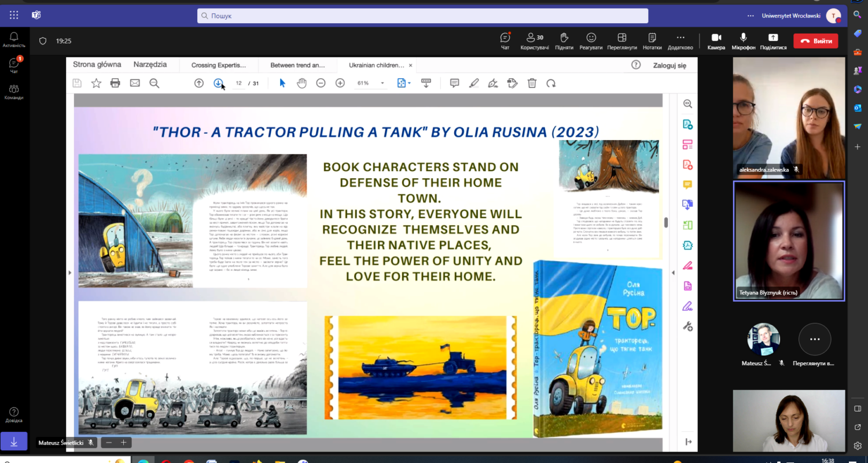The height and width of the screenshot is (463, 868).
Task: Click Zaloguj się to sign in
Action: 670,65
